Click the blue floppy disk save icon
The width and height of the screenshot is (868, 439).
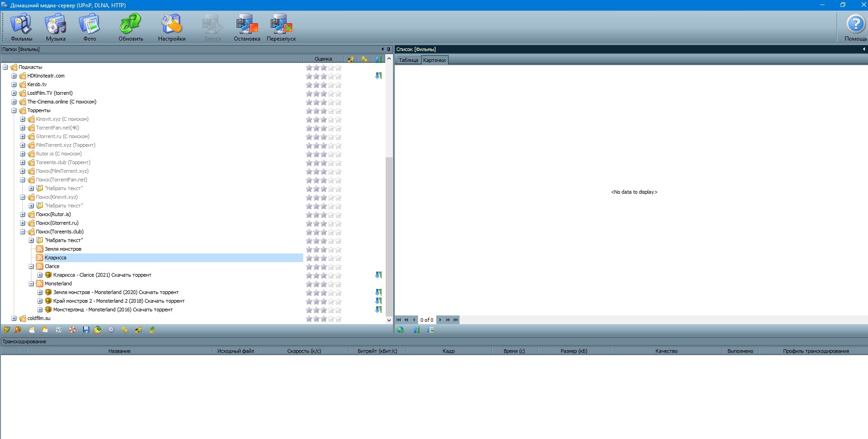point(86,330)
